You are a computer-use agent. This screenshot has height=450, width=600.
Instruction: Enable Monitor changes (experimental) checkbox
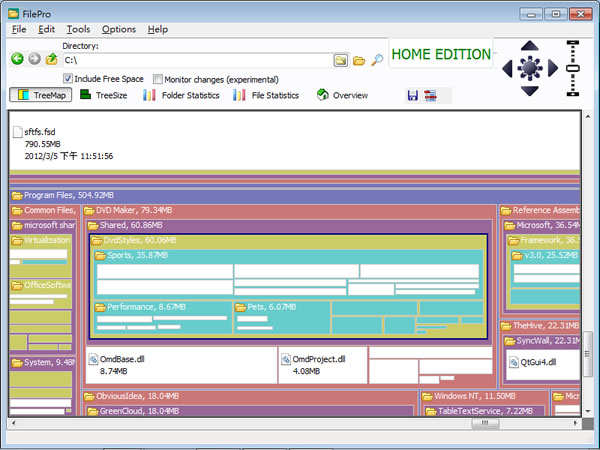[157, 79]
